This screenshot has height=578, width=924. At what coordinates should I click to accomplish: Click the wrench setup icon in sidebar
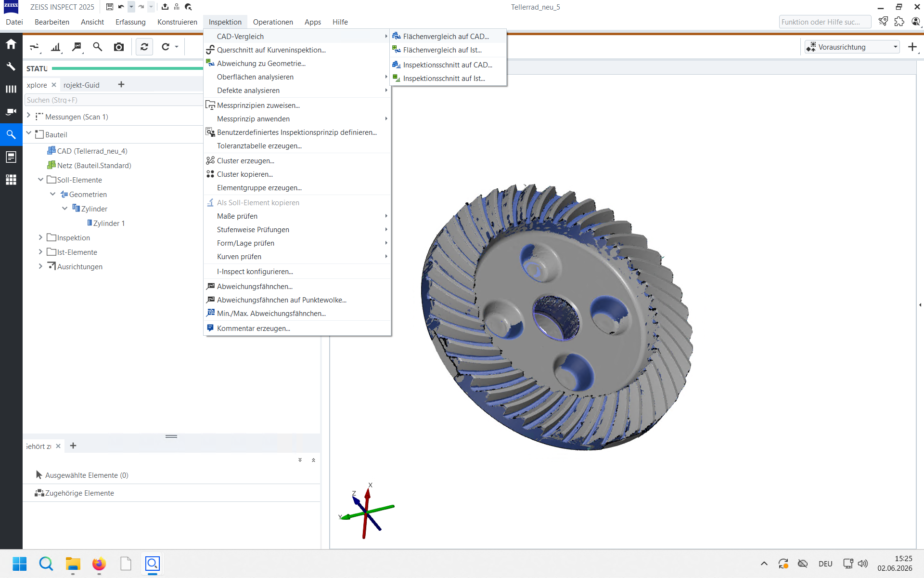click(x=11, y=66)
